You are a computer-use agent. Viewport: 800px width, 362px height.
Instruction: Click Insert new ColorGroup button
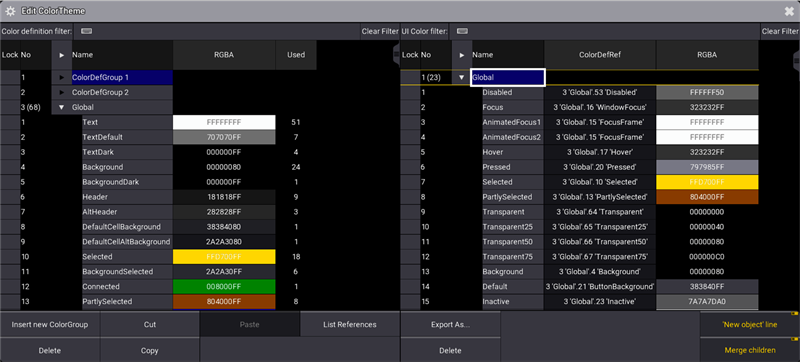(x=50, y=324)
